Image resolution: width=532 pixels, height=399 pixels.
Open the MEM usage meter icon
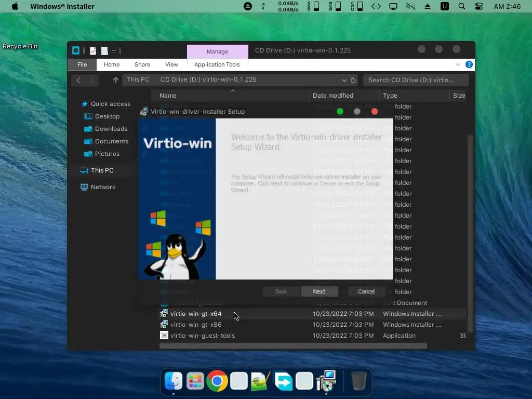(x=335, y=6)
